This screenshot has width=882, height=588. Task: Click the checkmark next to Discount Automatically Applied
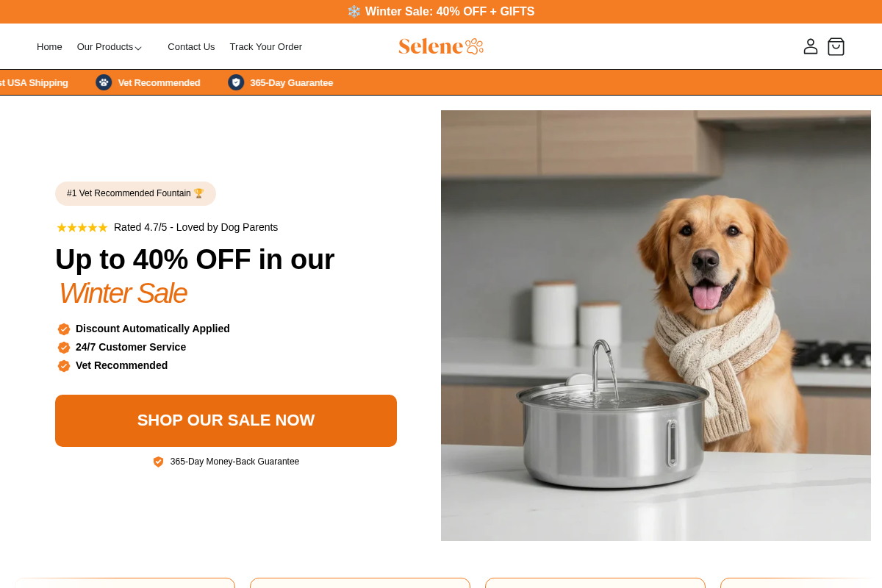[x=64, y=329]
